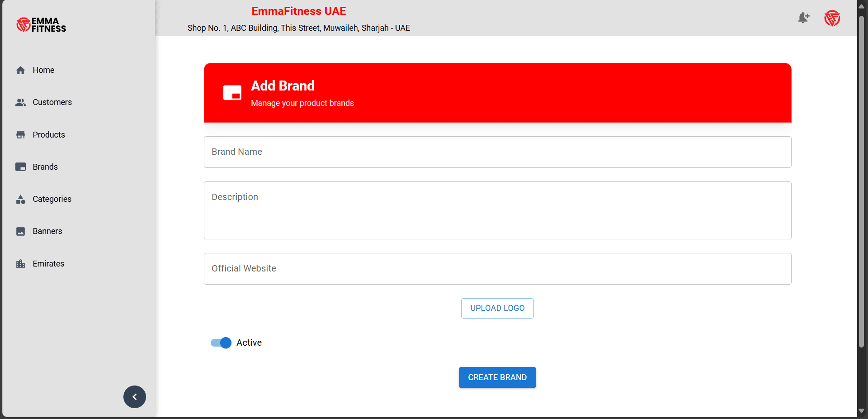
Task: Click the 'Active' switch label
Action: [x=249, y=343]
